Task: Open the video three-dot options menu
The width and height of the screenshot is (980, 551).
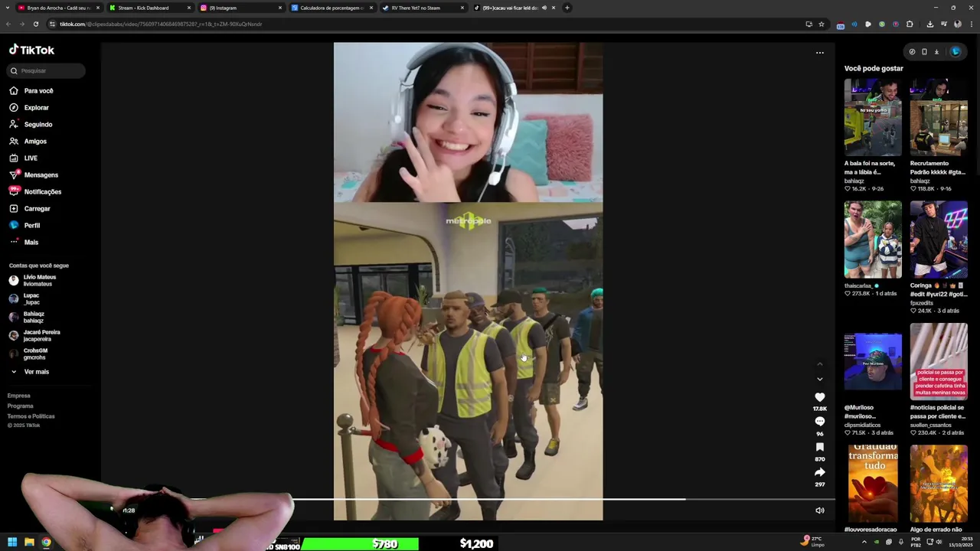Action: [x=819, y=53]
